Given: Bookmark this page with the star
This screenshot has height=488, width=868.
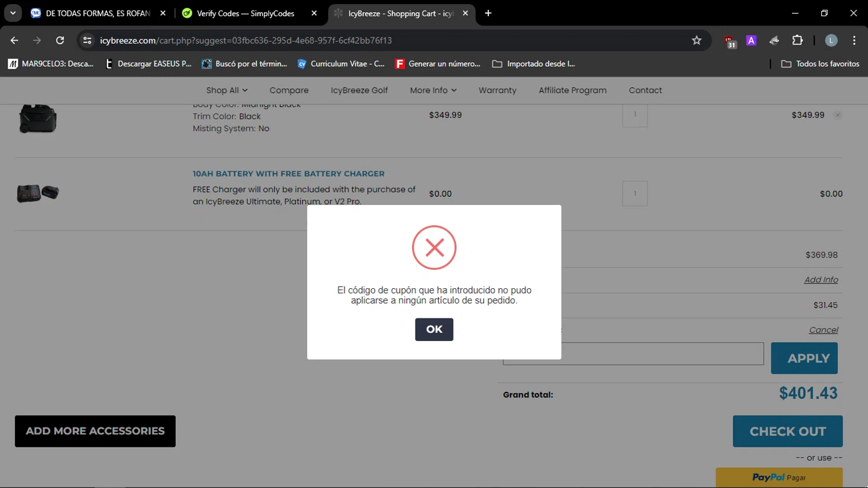Looking at the screenshot, I should click(697, 41).
